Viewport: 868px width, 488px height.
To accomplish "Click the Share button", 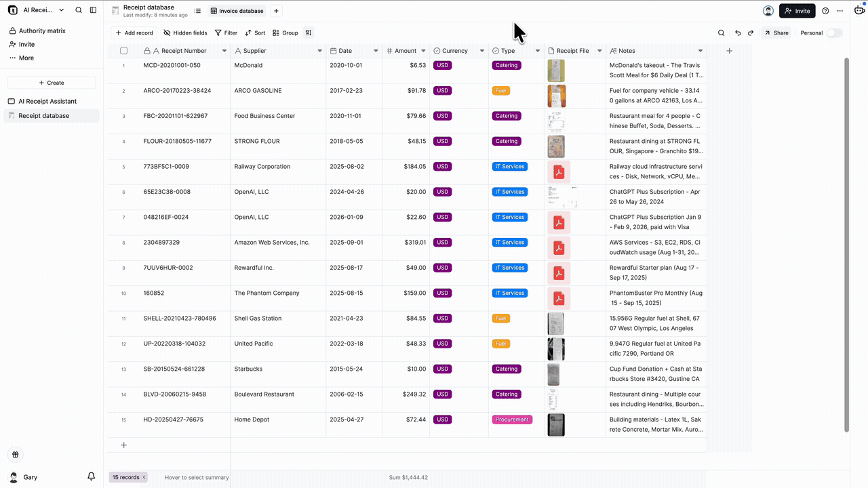I will click(776, 33).
